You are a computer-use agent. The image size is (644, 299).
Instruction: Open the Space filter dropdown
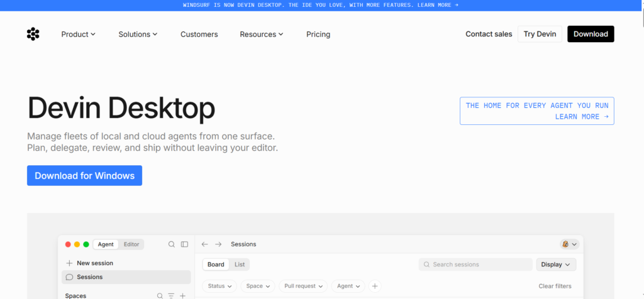tap(258, 286)
